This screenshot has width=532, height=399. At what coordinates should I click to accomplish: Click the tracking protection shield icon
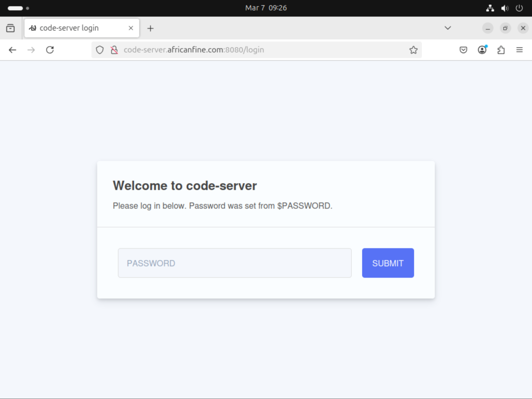pos(100,50)
